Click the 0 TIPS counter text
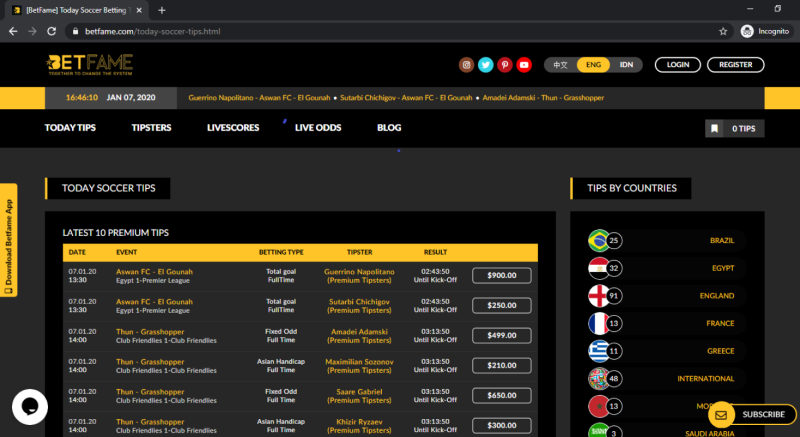This screenshot has width=800, height=437. [743, 128]
